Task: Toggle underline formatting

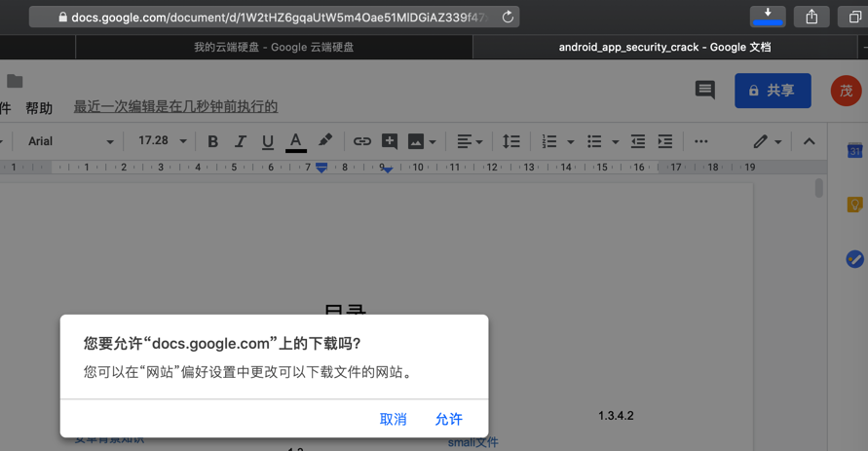Action: 267,141
